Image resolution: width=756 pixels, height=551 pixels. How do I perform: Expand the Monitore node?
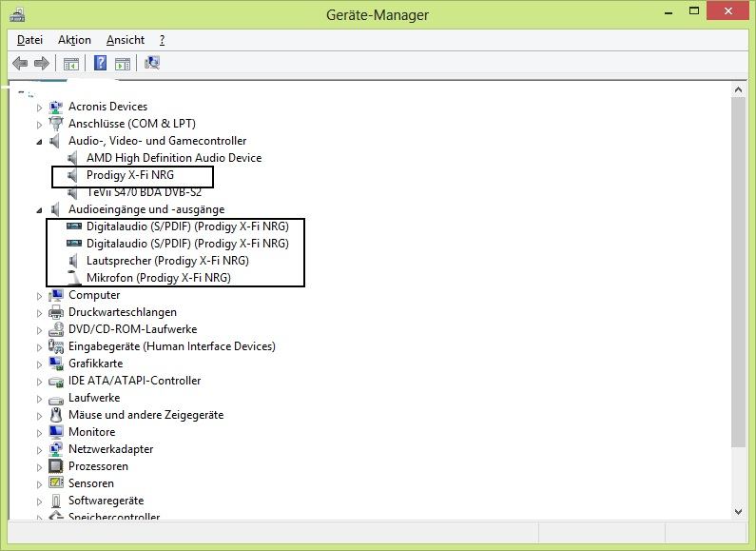(40, 433)
